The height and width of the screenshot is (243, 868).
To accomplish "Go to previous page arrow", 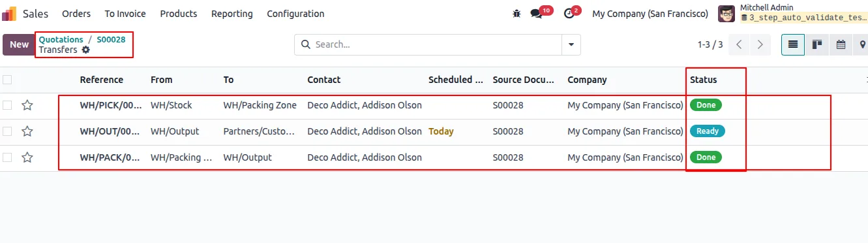I will (739, 44).
